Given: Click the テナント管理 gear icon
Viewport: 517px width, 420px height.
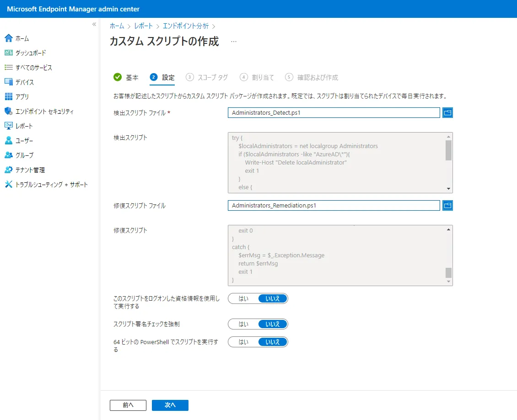Looking at the screenshot, I should [8, 170].
